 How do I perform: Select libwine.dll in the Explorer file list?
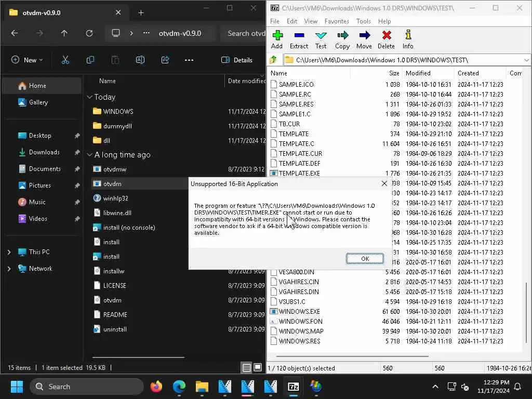coord(117,213)
